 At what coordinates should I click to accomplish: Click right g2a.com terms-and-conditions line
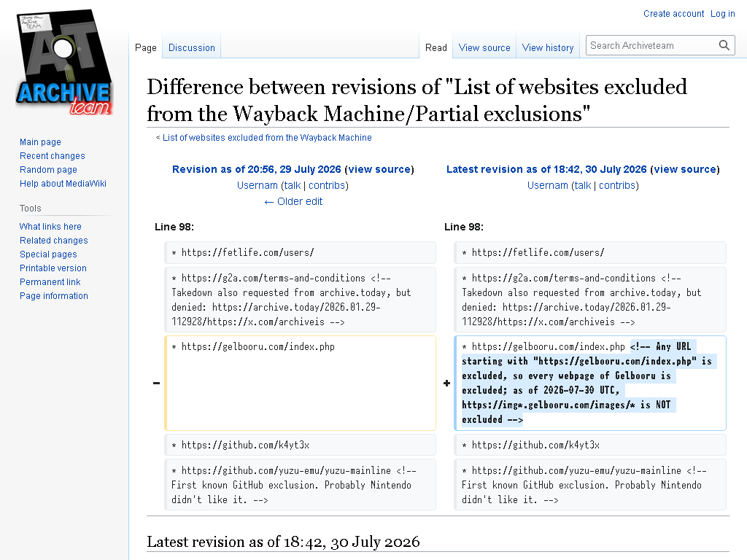click(x=590, y=300)
